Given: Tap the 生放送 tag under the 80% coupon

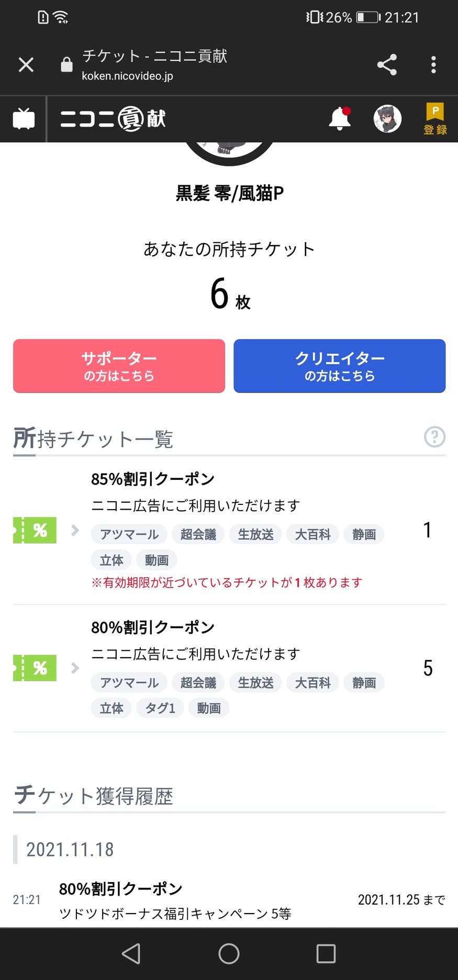Looking at the screenshot, I should (x=255, y=683).
